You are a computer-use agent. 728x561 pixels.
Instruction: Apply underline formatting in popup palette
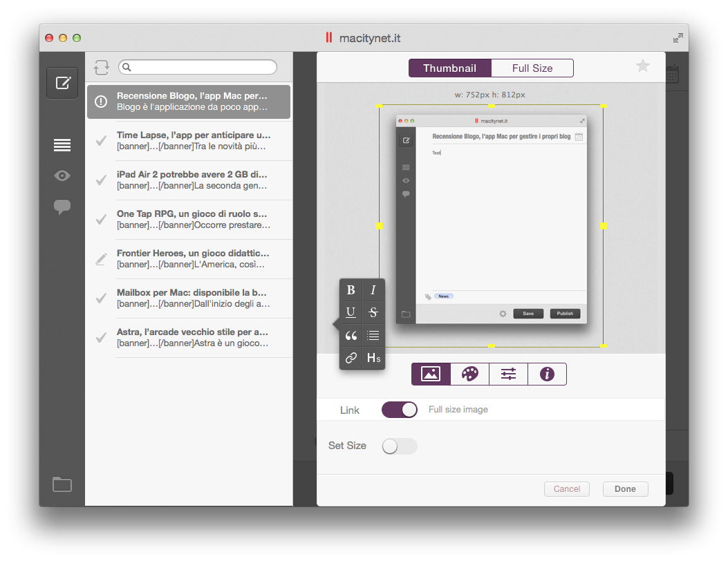point(351,312)
